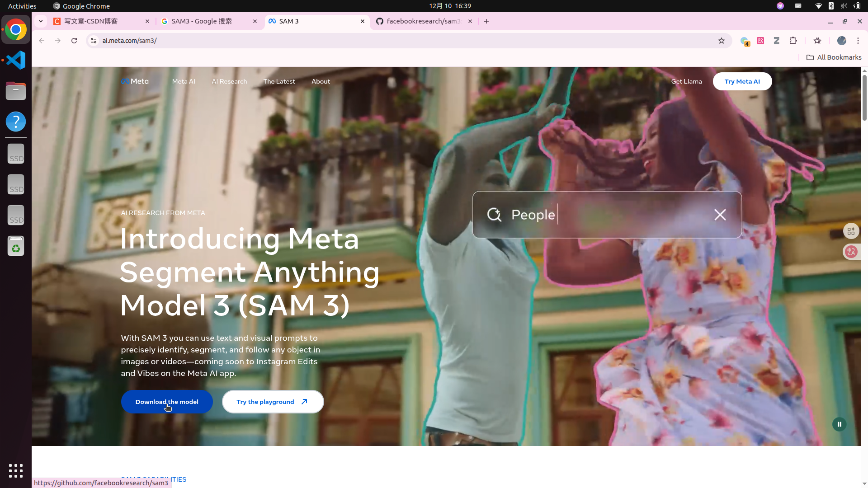Reload the SAM 3 page
The height and width of the screenshot is (488, 868).
click(74, 41)
